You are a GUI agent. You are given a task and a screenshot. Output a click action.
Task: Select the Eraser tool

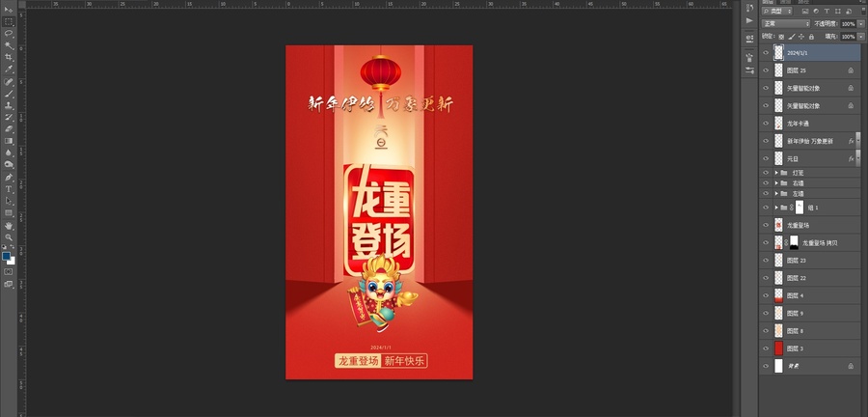(9, 129)
